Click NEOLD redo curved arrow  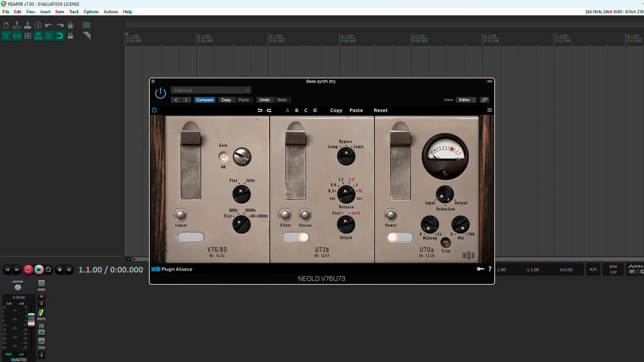click(269, 110)
